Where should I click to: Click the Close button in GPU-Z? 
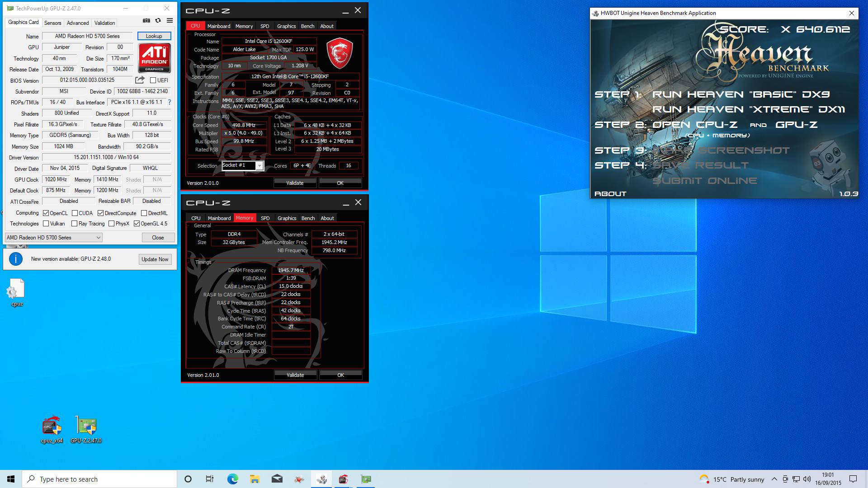(x=158, y=238)
